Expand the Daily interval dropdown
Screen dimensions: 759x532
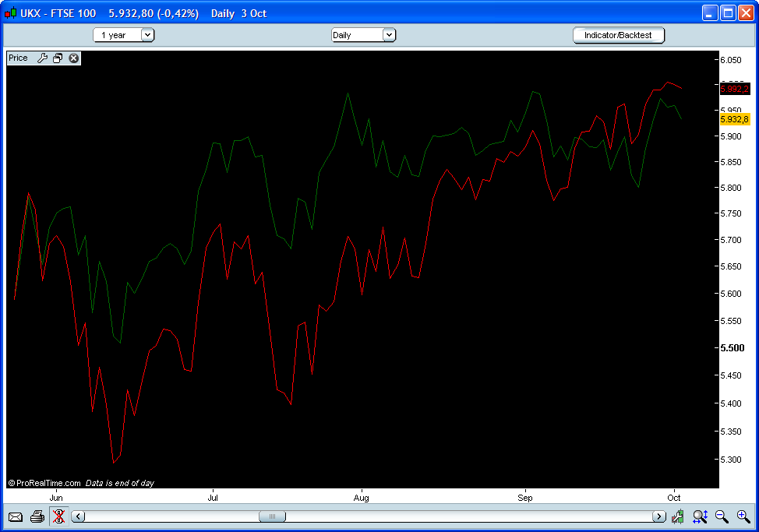[363, 34]
